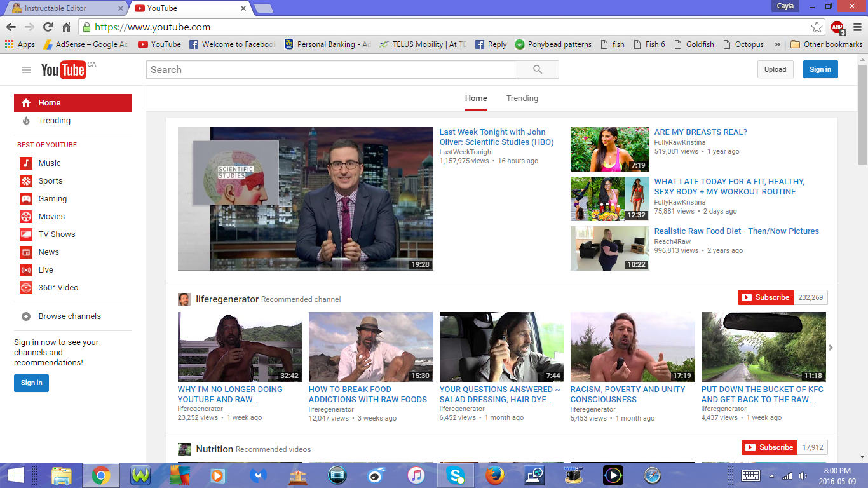Open the Realistic Raw Food Diet video link
The height and width of the screenshot is (488, 868).
click(736, 231)
